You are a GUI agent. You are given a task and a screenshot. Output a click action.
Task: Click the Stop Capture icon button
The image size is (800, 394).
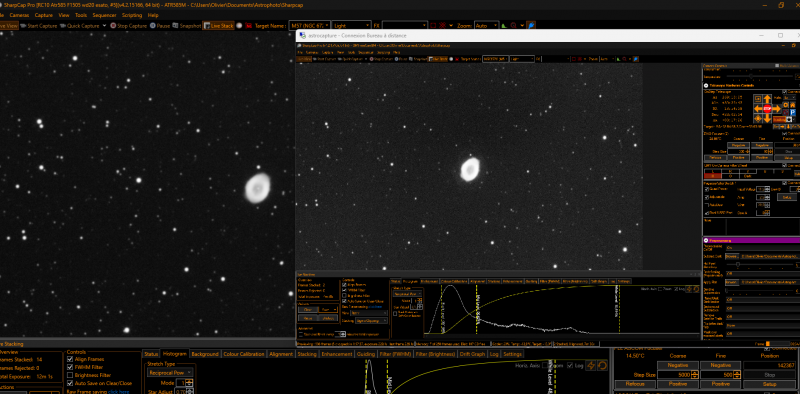point(128,25)
